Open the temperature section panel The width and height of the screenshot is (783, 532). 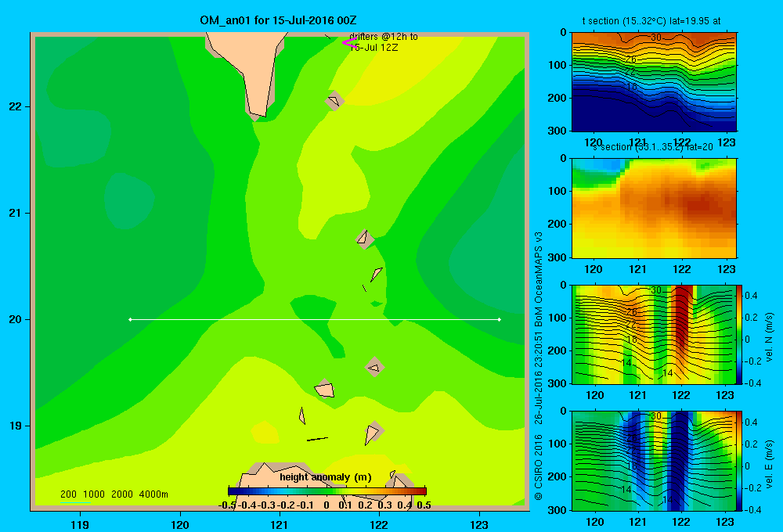[x=654, y=81]
